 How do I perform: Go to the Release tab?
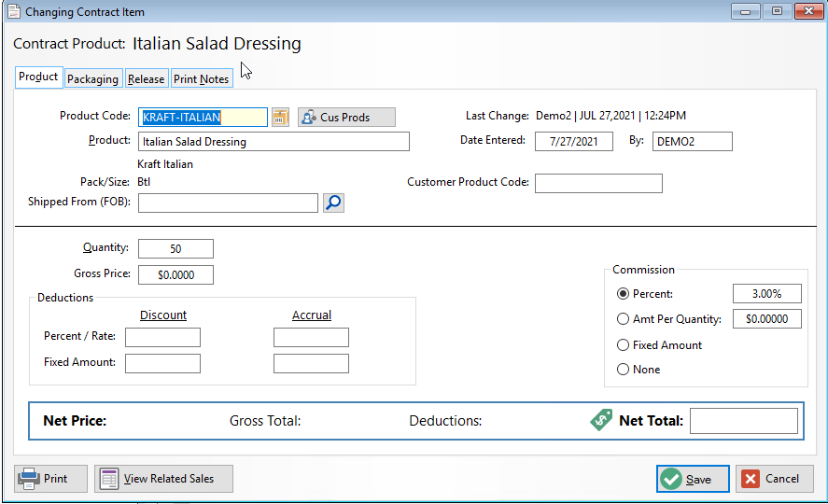click(x=147, y=79)
